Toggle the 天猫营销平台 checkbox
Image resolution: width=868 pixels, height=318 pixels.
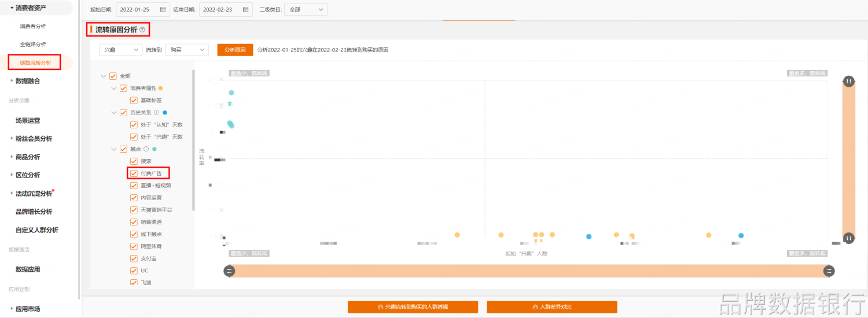pos(134,209)
